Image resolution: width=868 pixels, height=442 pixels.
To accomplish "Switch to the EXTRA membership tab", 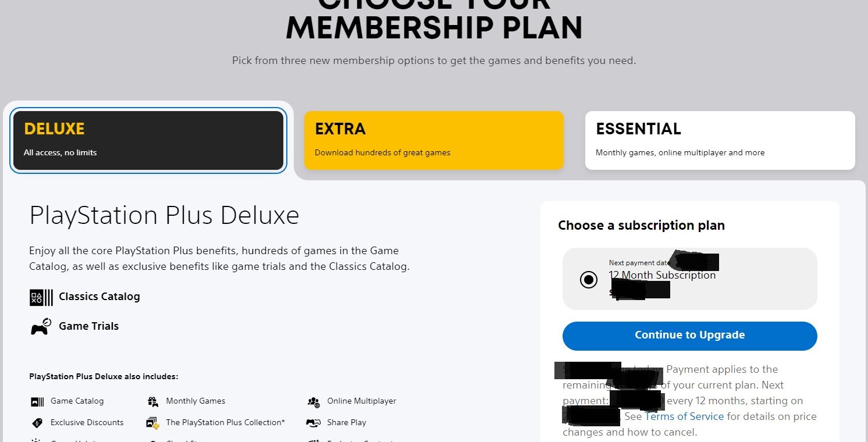I will [x=434, y=140].
